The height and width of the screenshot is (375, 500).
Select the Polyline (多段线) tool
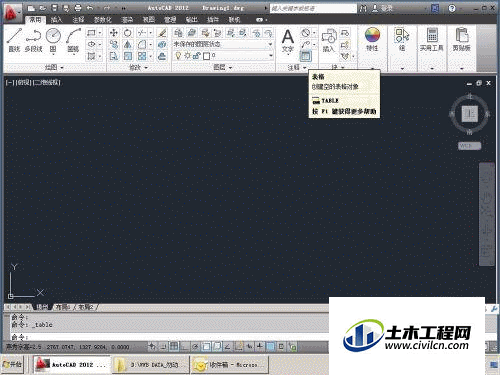tap(33, 40)
